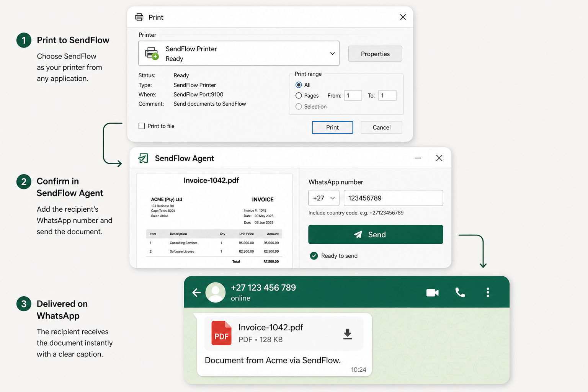
Task: Choose the Selection print range option
Action: click(x=299, y=106)
